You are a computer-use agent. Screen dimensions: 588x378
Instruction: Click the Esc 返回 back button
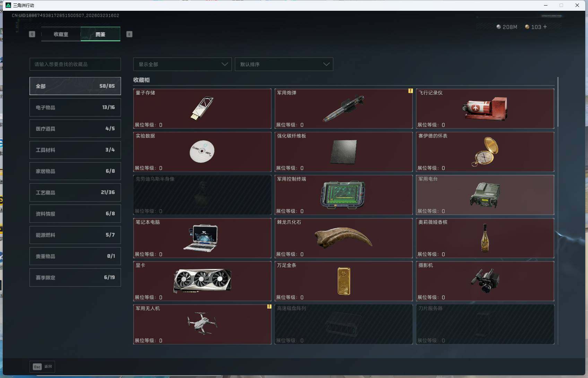pos(42,367)
